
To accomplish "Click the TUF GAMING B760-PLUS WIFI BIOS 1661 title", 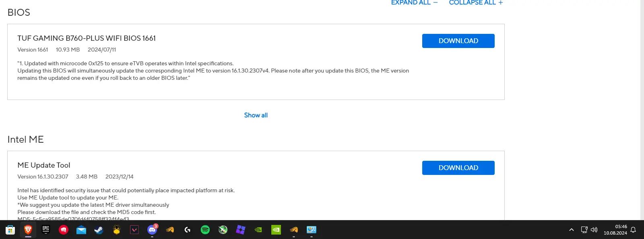I will click(x=87, y=38).
